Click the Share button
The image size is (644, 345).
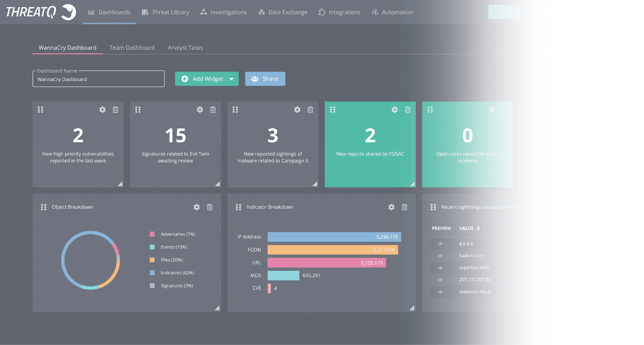coord(265,79)
